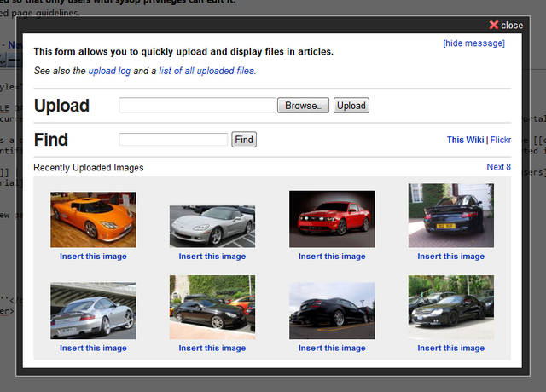Viewport: 546px width, 392px height.
Task: Insert the silver Porsche 911 image
Action: click(93, 349)
